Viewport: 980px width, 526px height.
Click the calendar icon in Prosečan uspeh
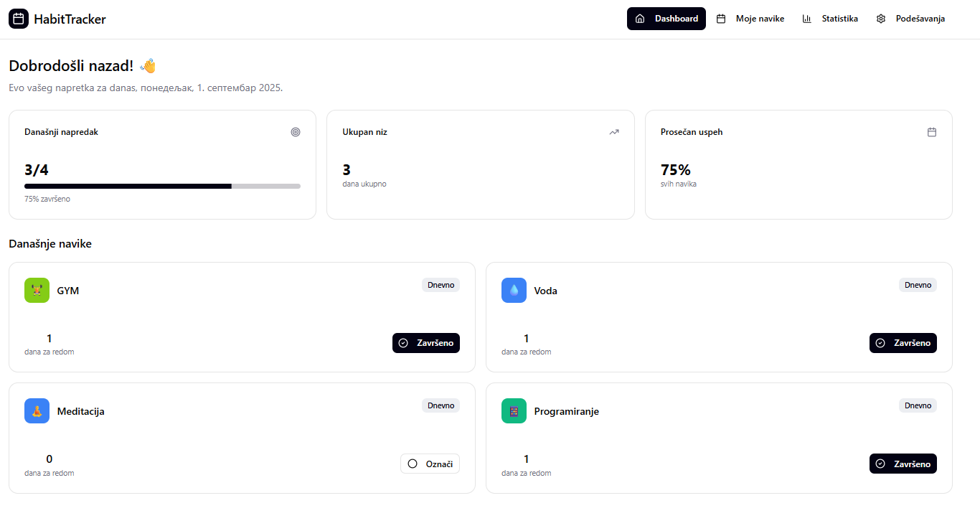(932, 132)
